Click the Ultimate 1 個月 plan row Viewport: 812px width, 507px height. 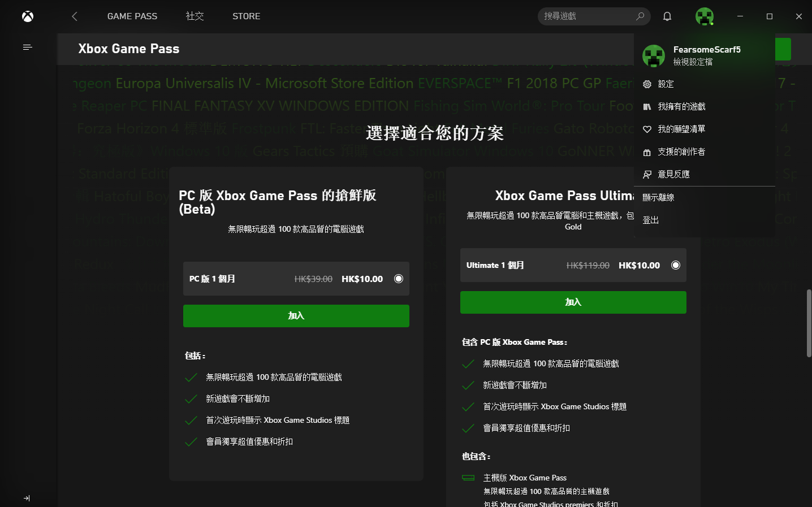point(573,265)
